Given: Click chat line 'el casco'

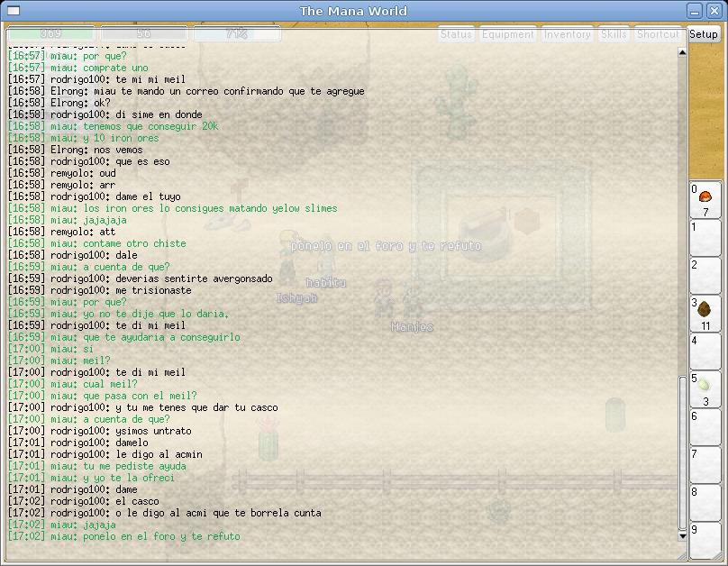Looking at the screenshot, I should point(83,501).
